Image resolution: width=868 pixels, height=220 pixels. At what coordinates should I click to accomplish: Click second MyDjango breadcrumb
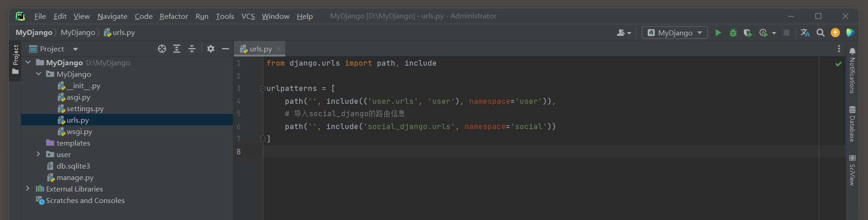(78, 33)
